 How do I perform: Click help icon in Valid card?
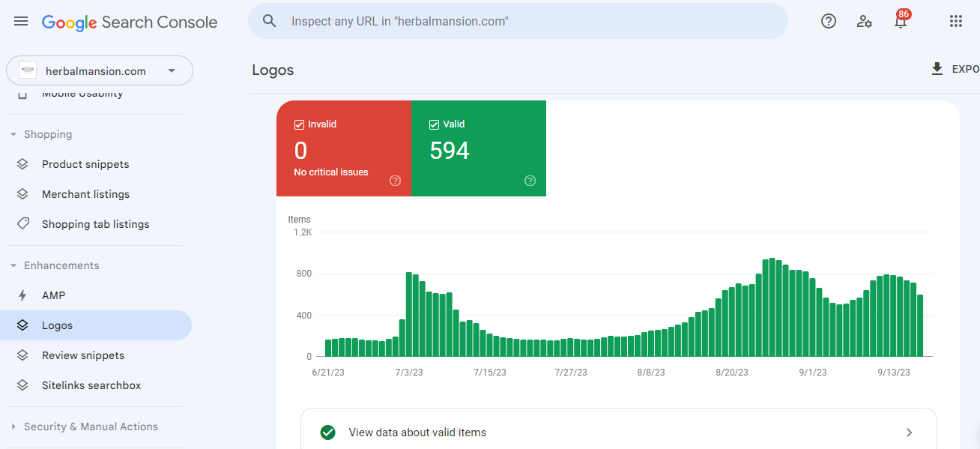530,181
